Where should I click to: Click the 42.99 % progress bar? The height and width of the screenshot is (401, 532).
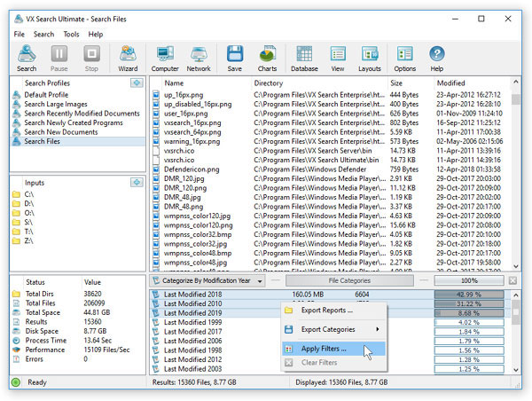469,295
